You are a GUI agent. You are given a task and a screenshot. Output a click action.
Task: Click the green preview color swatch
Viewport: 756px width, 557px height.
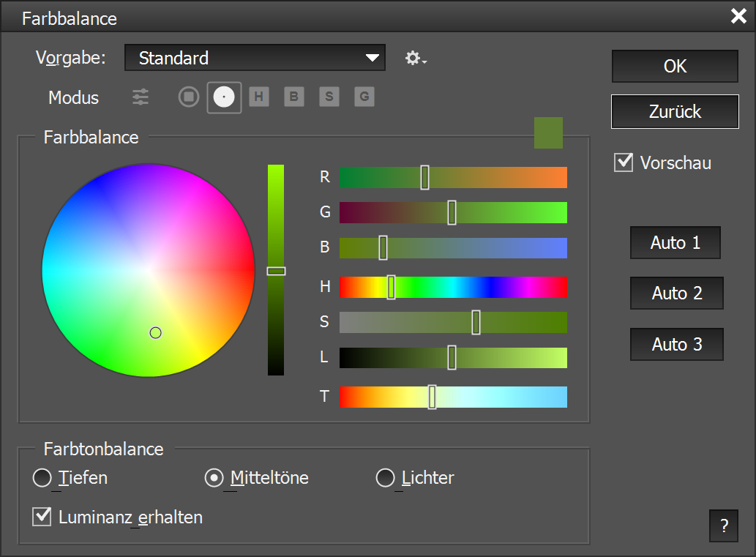point(548,132)
